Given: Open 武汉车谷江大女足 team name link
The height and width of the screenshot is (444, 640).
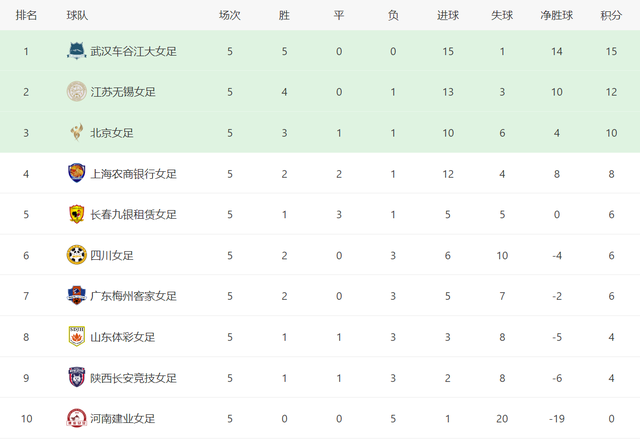Looking at the screenshot, I should point(133,51).
